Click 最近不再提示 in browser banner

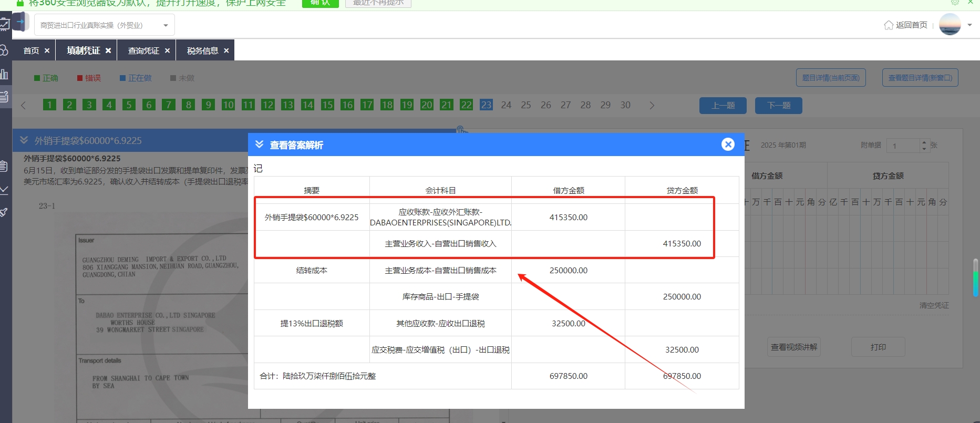(378, 3)
